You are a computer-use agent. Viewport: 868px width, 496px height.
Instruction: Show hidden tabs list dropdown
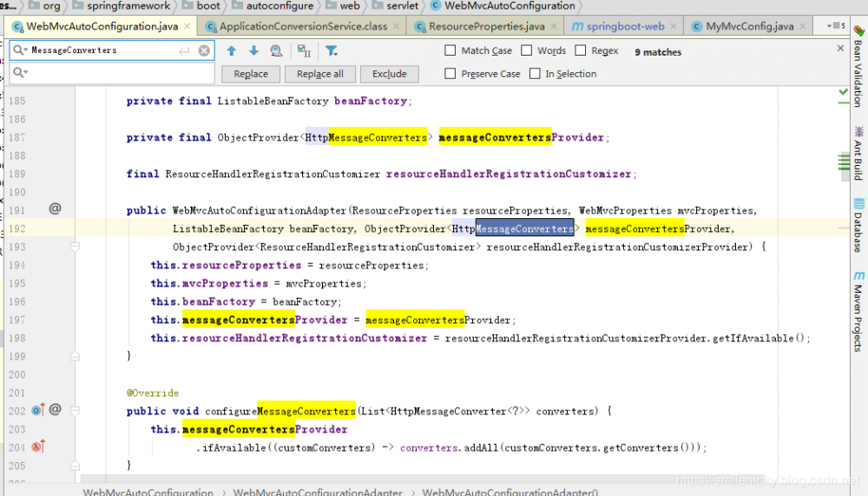pos(836,26)
